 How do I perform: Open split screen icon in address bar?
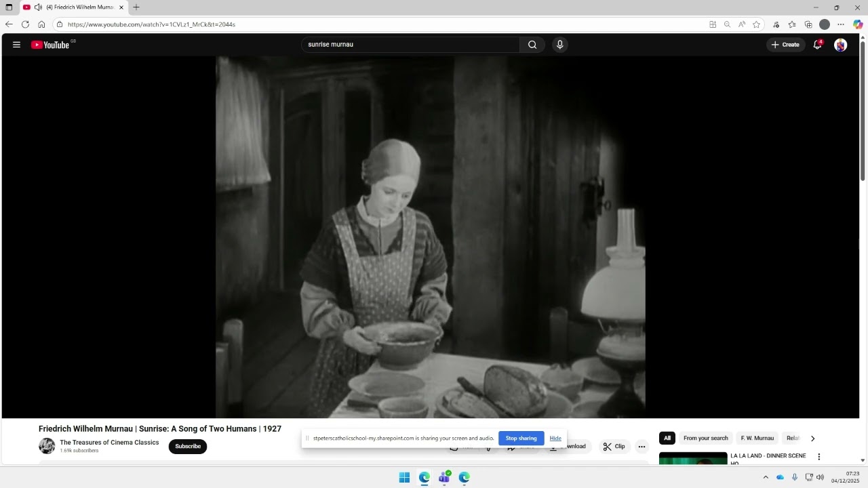click(x=713, y=24)
